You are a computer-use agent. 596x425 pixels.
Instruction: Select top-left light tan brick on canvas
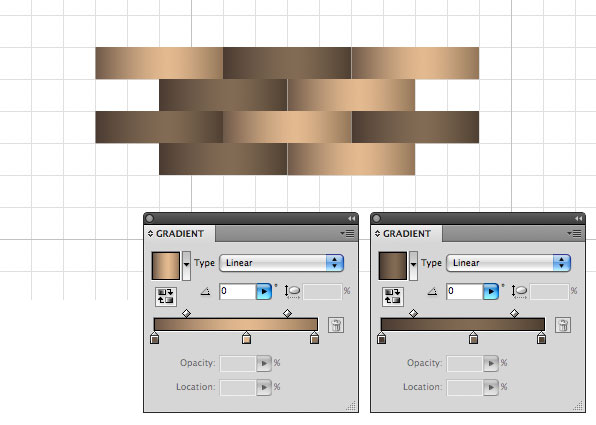(159, 63)
